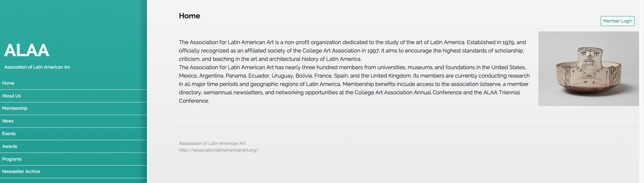Open the About Us menu item

[x=73, y=96]
